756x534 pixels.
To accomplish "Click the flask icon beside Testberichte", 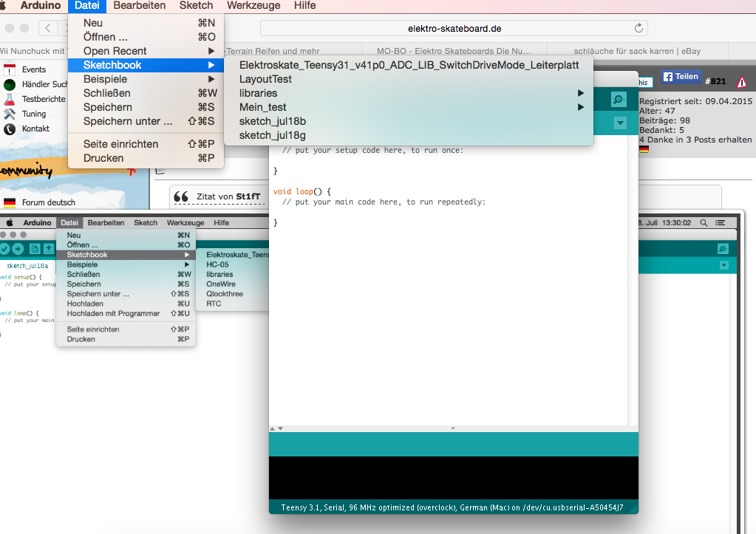I will [x=10, y=99].
